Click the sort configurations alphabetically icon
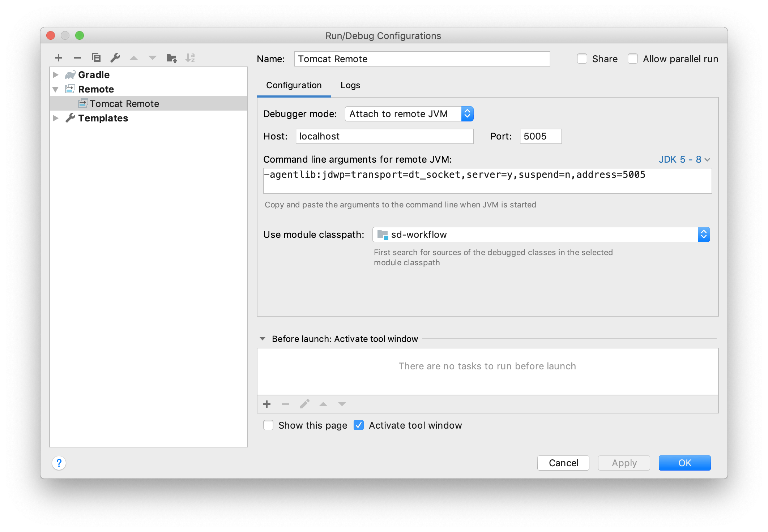 click(x=190, y=58)
